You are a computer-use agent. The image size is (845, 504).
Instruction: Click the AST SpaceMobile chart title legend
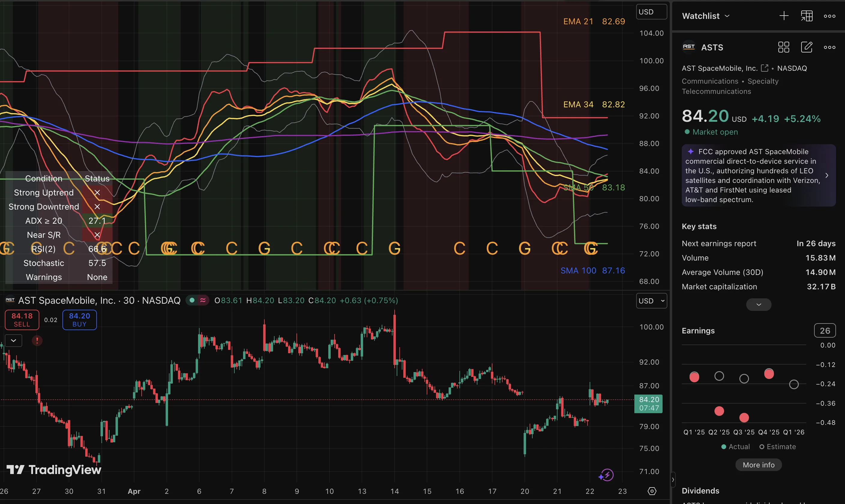click(99, 300)
